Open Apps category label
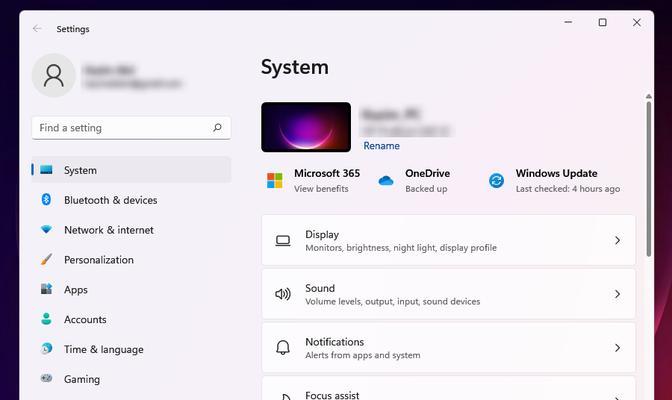The image size is (672, 400). coord(76,290)
